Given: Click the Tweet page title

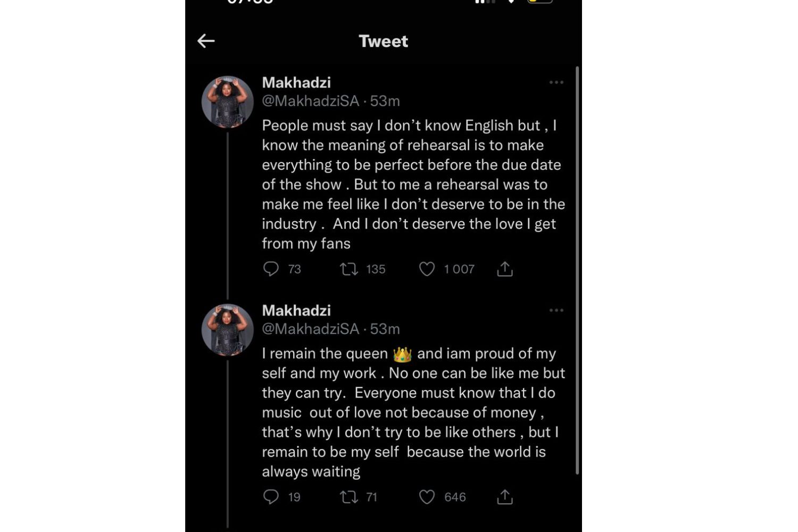Looking at the screenshot, I should [383, 41].
